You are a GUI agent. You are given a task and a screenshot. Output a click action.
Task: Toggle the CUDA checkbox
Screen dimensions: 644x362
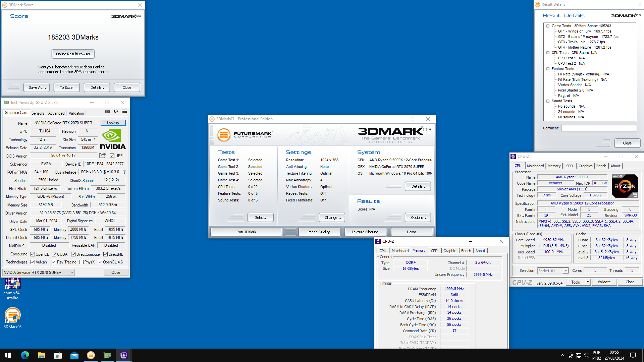pyautogui.click(x=54, y=254)
